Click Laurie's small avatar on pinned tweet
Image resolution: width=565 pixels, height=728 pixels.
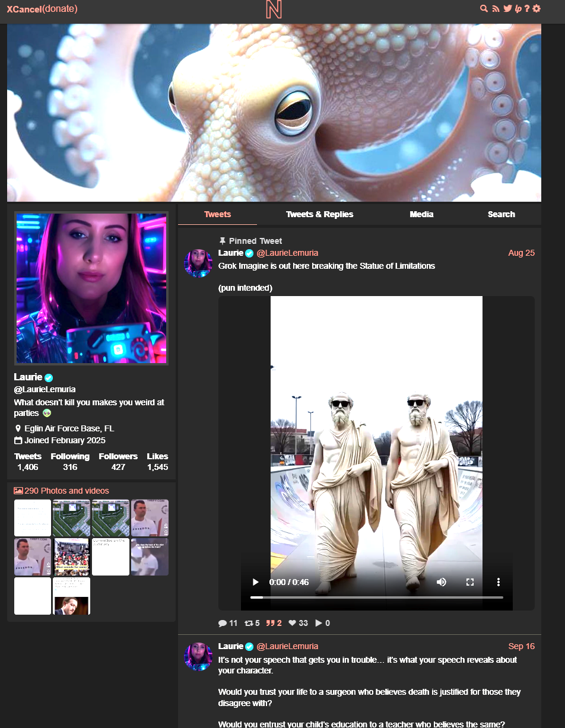(x=198, y=263)
